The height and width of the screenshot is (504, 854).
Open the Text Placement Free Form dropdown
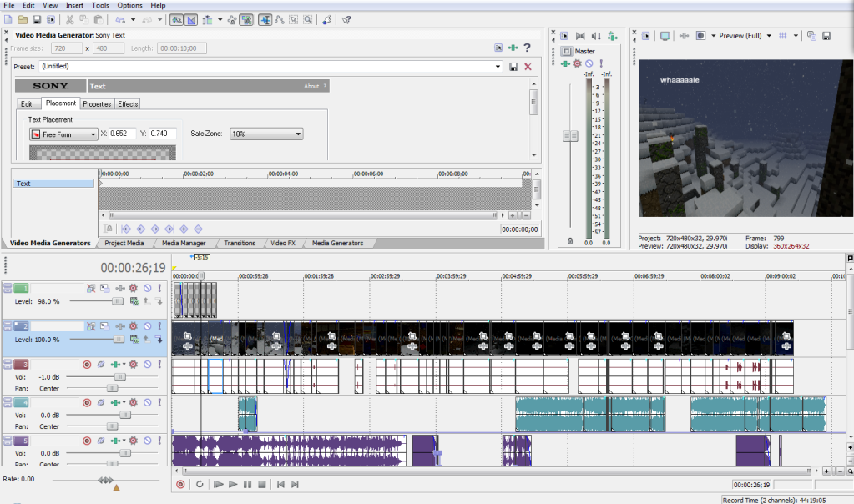63,134
